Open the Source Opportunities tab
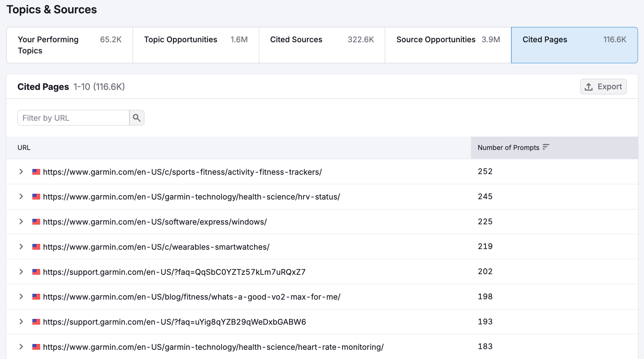The image size is (644, 359). [x=448, y=45]
